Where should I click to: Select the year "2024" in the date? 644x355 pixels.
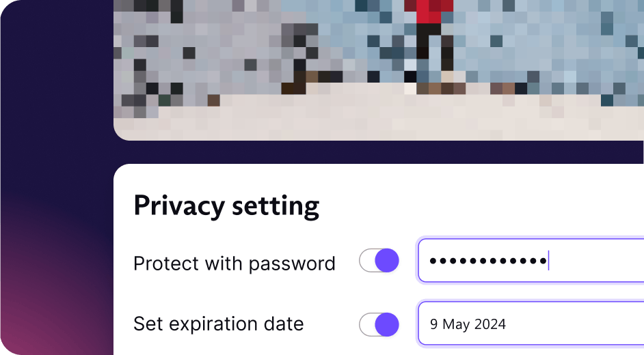tap(490, 324)
